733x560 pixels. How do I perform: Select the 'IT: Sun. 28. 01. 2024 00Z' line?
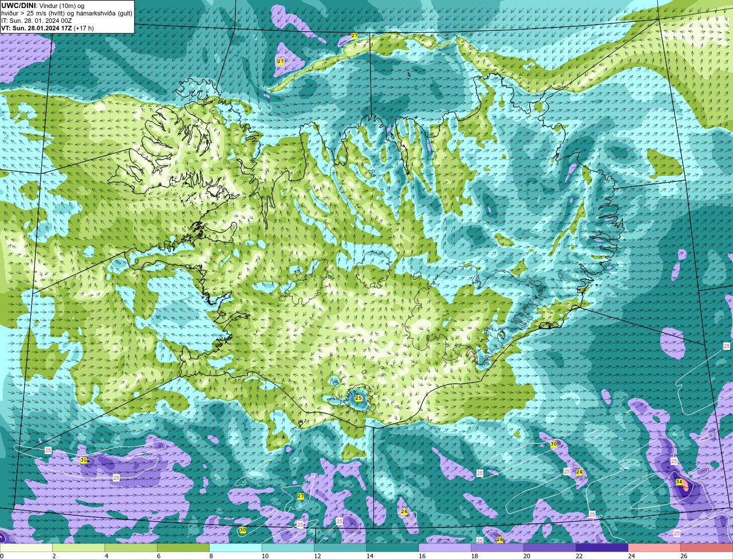tap(37, 21)
